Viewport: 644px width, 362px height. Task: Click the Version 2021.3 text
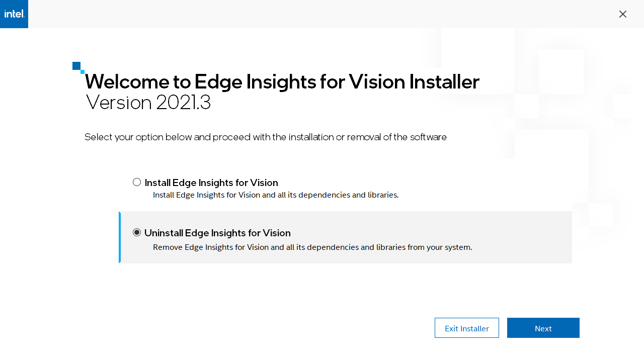click(x=148, y=103)
